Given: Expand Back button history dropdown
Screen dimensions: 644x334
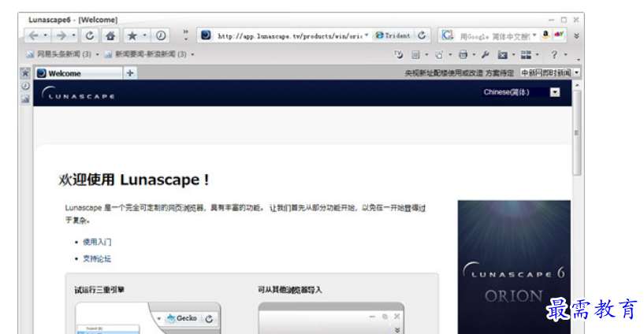Looking at the screenshot, I should [x=45, y=35].
